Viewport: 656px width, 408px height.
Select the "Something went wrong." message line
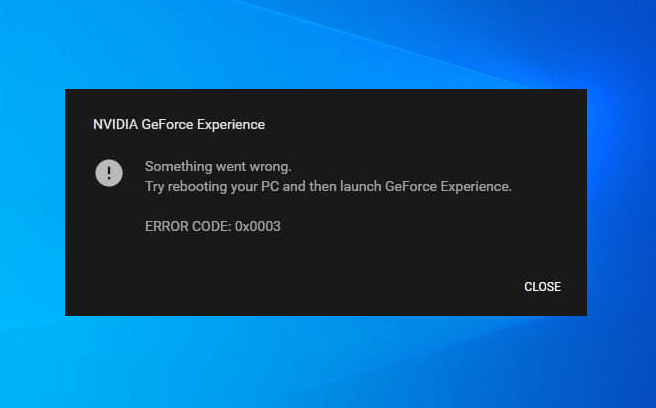click(x=218, y=166)
